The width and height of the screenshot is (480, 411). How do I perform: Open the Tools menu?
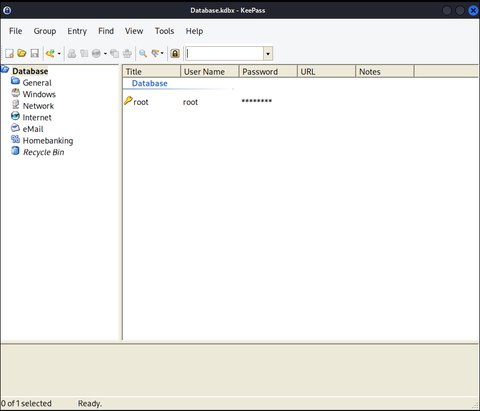[164, 31]
